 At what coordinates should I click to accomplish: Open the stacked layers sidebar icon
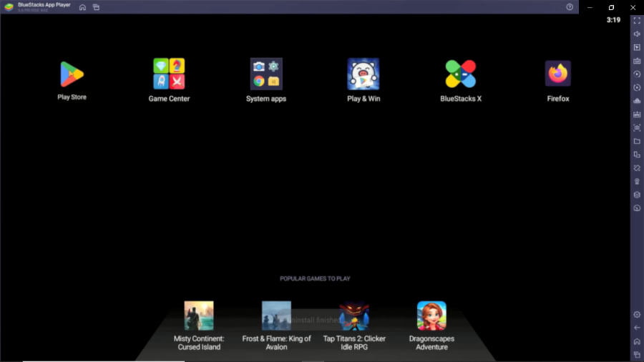point(637,195)
